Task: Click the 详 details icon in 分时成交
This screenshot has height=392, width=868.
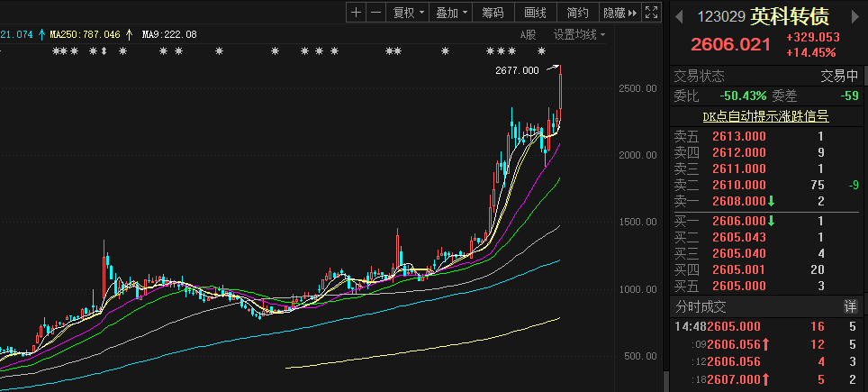Action: click(850, 306)
